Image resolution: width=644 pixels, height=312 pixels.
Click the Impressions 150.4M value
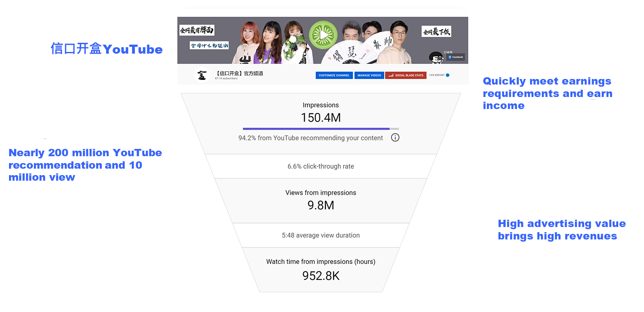tap(321, 118)
